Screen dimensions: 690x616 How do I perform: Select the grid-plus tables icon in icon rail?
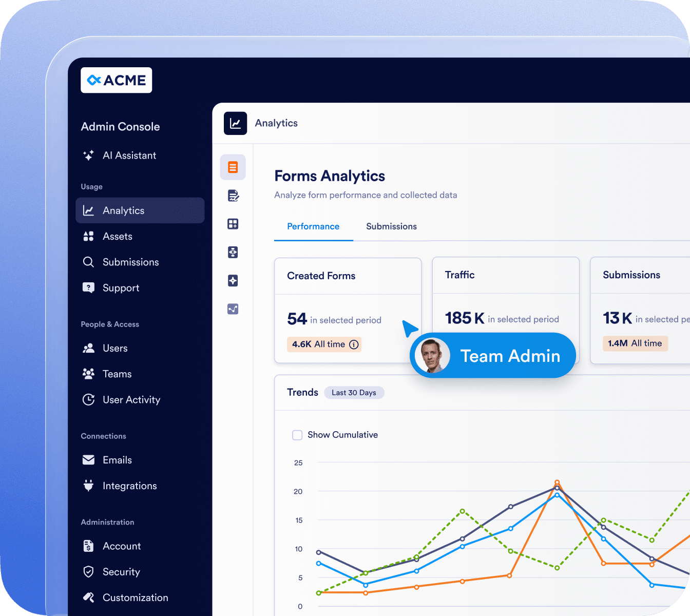coord(233,224)
